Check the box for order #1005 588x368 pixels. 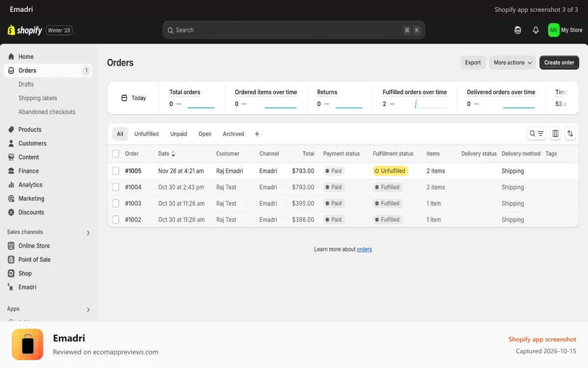point(116,171)
